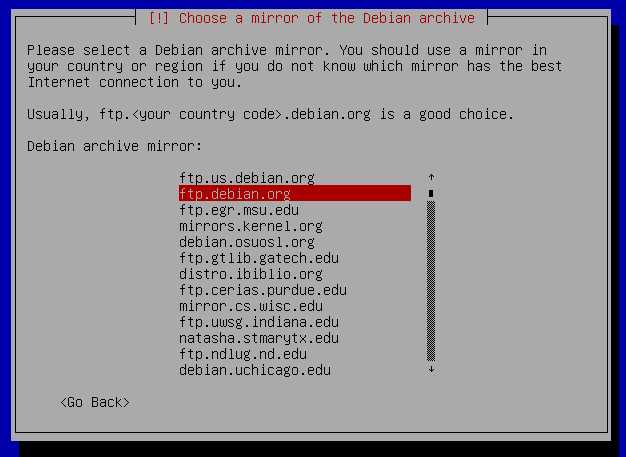This screenshot has width=626, height=457.
Task: Choose ftp.egr.msu.edu from the list
Action: (x=239, y=210)
